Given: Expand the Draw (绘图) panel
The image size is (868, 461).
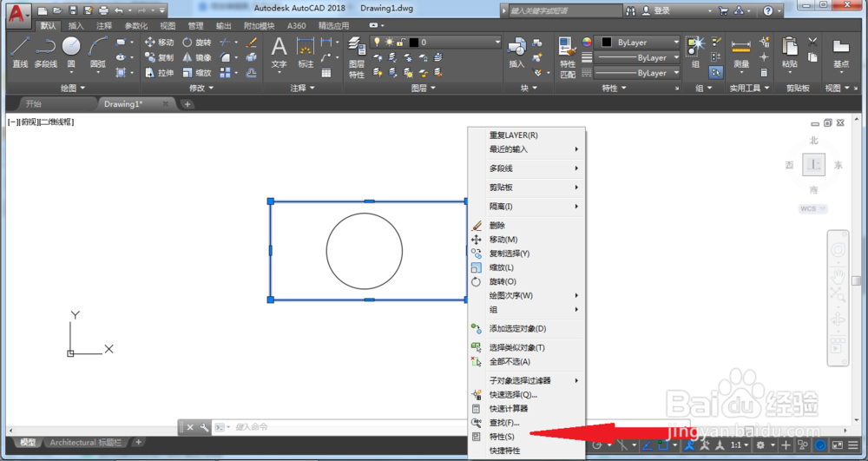Looking at the screenshot, I should 73,88.
